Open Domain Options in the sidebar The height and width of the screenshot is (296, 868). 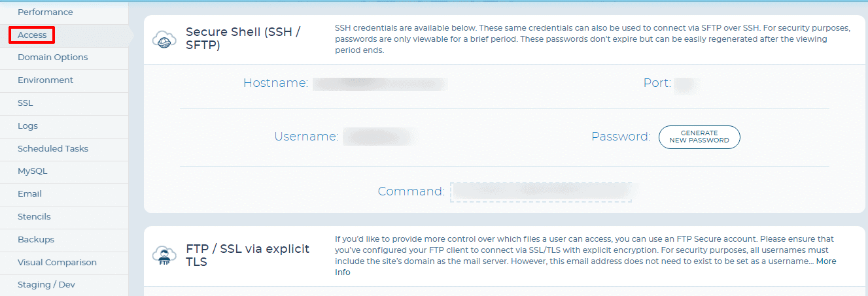52,58
